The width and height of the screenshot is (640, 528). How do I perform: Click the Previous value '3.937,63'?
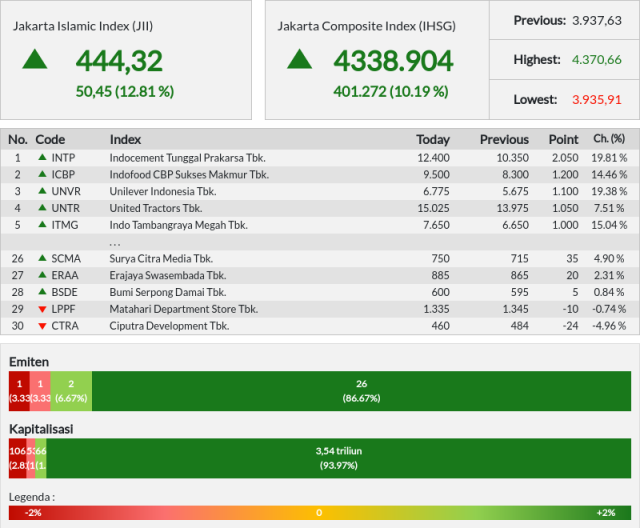(x=597, y=20)
